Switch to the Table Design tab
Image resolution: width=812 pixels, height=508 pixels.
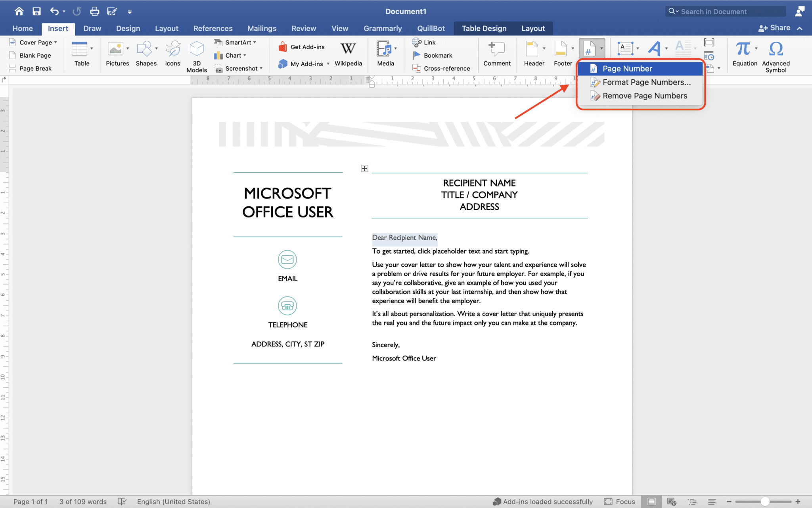coord(484,29)
